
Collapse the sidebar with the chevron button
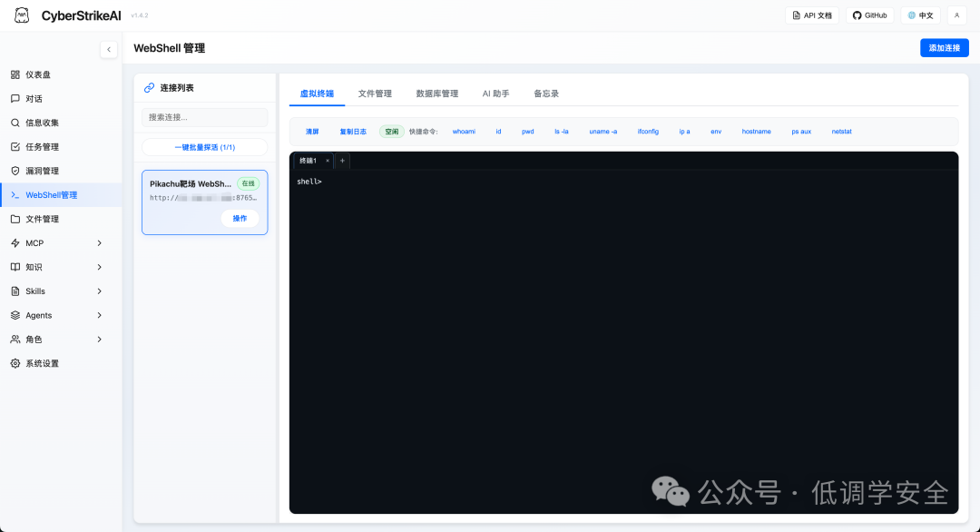[109, 49]
